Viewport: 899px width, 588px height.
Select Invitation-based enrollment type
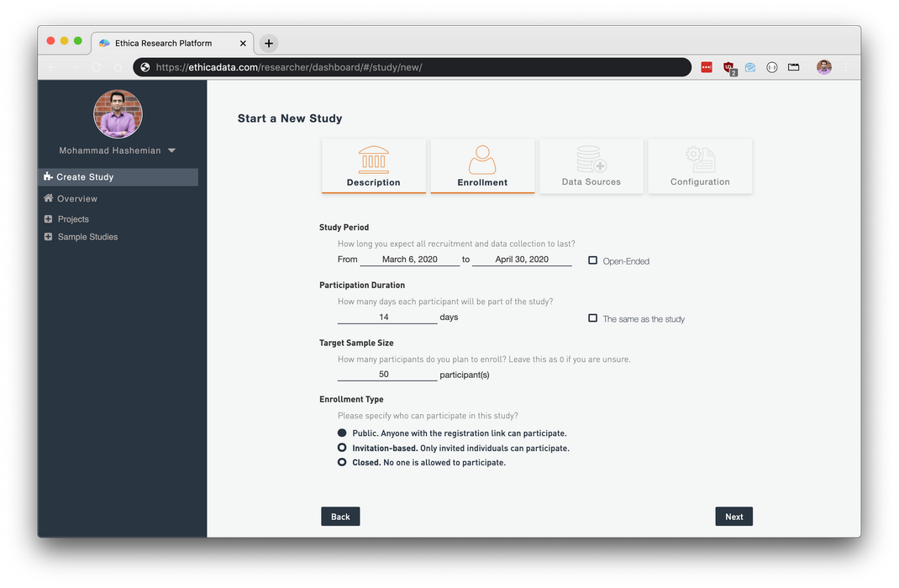point(342,448)
